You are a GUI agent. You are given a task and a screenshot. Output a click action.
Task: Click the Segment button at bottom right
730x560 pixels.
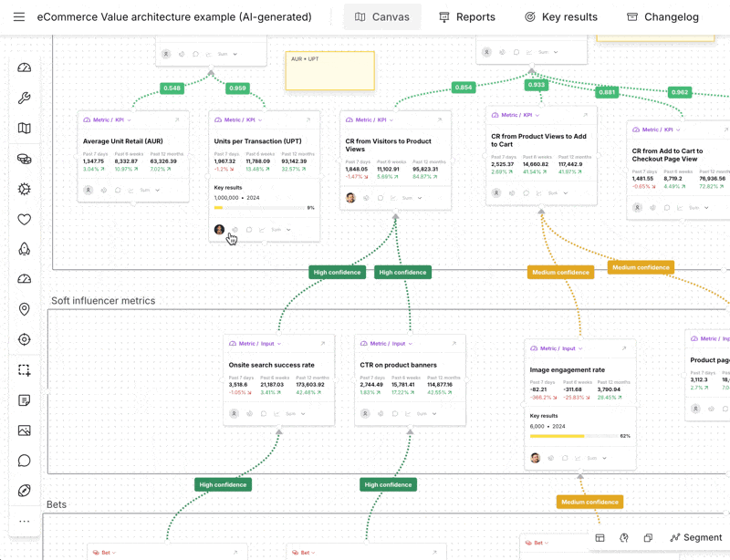click(695, 538)
